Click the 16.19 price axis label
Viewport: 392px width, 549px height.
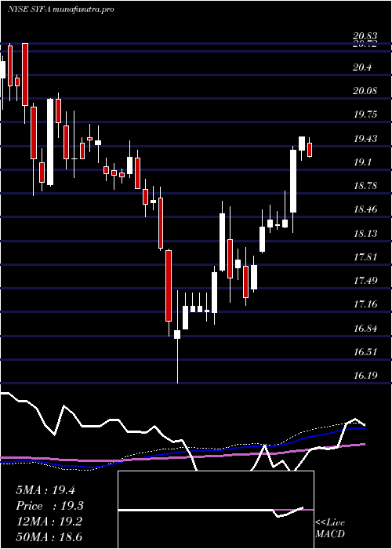[x=365, y=376]
